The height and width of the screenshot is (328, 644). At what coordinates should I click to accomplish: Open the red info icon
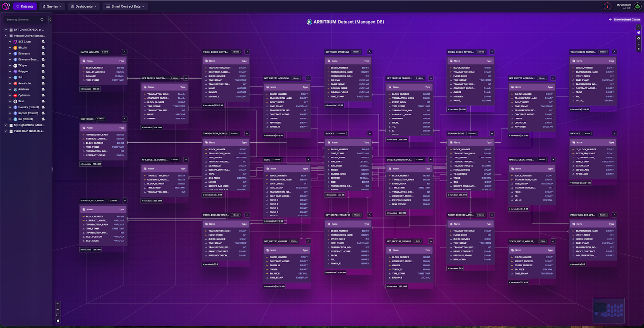(607, 6)
